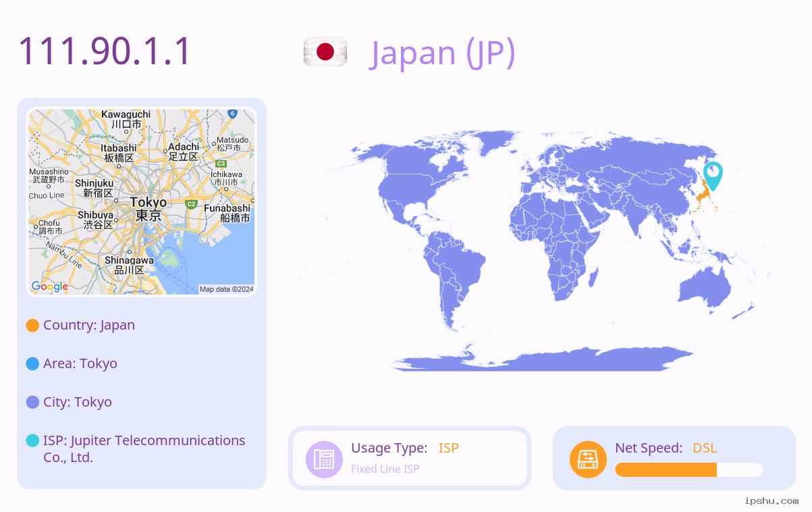Expand the purple City indicator dot
Image resolution: width=812 pixels, height=512 pixels.
(31, 402)
